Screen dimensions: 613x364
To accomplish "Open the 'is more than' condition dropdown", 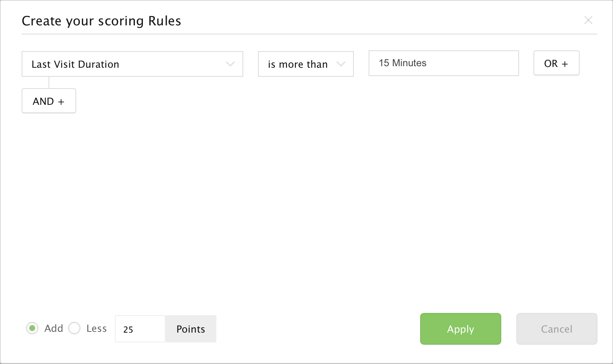I will coord(297,64).
